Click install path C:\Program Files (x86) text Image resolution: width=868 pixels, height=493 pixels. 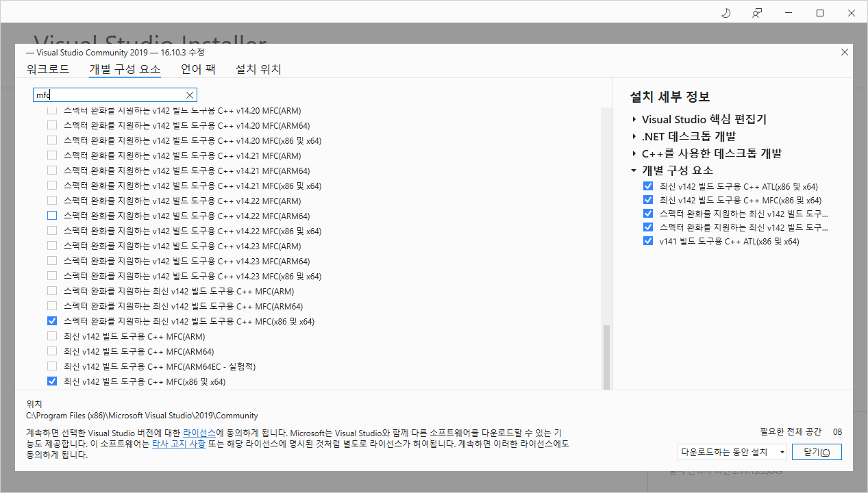click(x=142, y=416)
